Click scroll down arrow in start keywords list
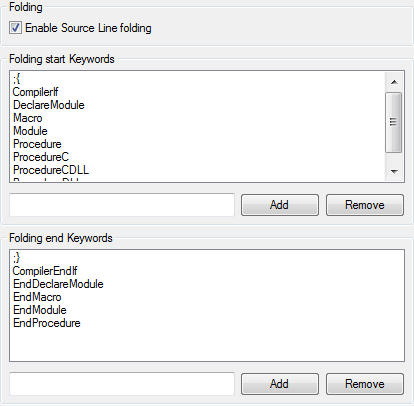The image size is (414, 406). tap(394, 171)
